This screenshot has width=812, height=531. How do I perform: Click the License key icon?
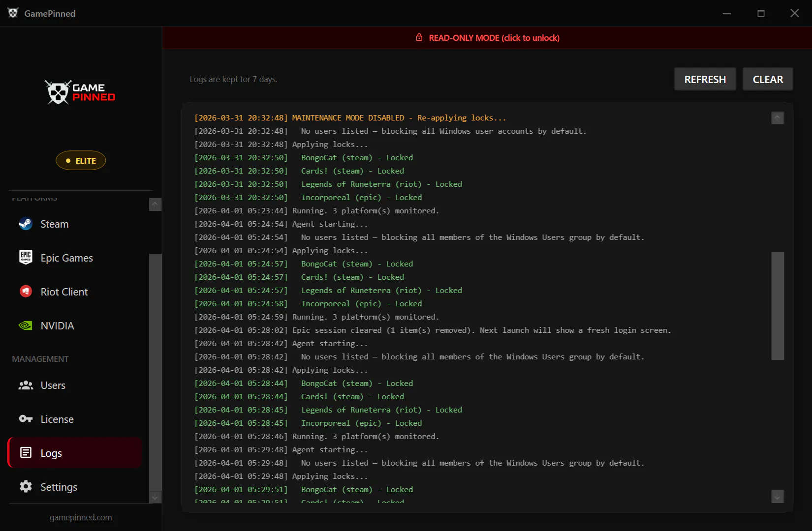tap(26, 419)
